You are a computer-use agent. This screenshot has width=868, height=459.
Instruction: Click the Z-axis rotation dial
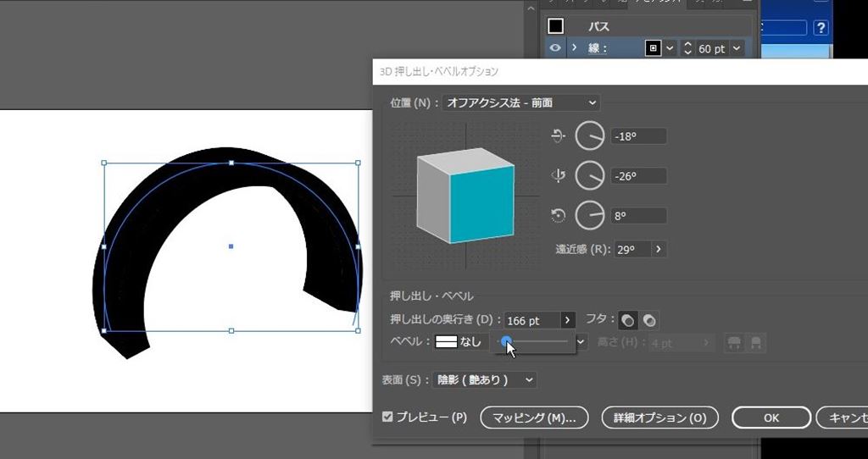coord(590,216)
